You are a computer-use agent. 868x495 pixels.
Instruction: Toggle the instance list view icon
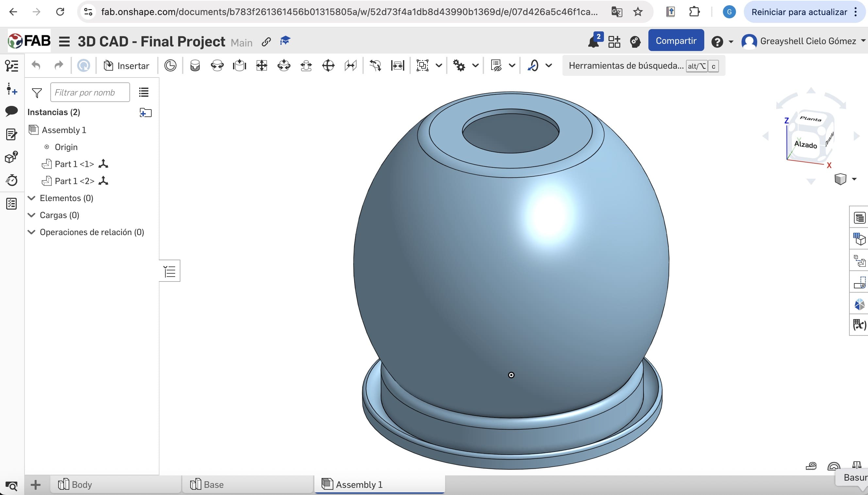[144, 92]
